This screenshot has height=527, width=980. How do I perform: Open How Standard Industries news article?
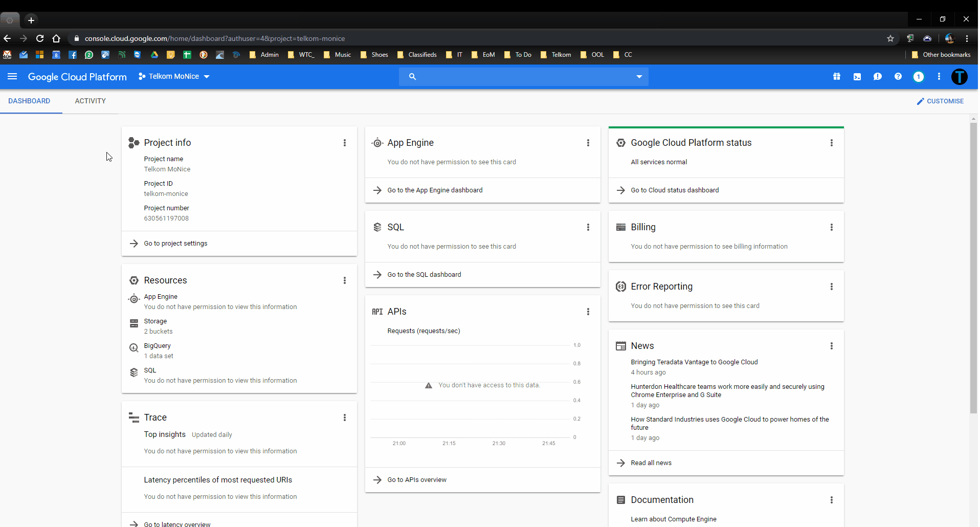click(x=730, y=424)
